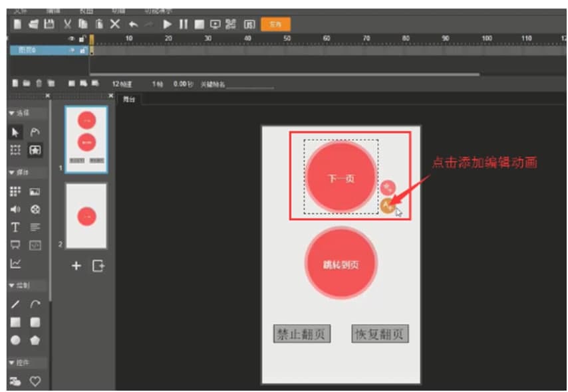Toggle the all-layers eye icon in timeline header
568x392 pixels.
(x=72, y=39)
